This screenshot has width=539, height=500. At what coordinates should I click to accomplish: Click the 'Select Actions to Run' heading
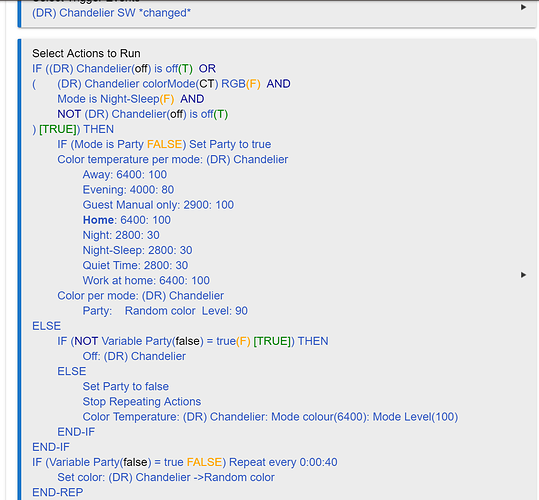click(x=86, y=54)
